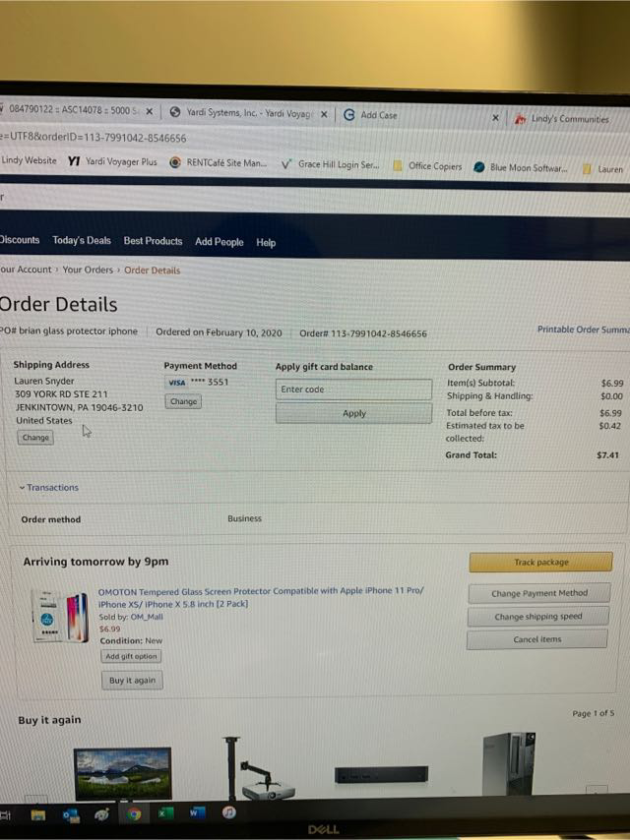Image resolution: width=630 pixels, height=840 pixels.
Task: Open File Explorer taskbar icon
Action: coord(38,815)
